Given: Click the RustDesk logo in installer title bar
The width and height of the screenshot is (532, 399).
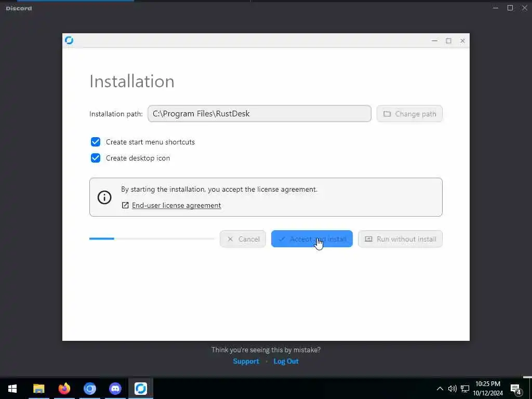Looking at the screenshot, I should pyautogui.click(x=69, y=41).
